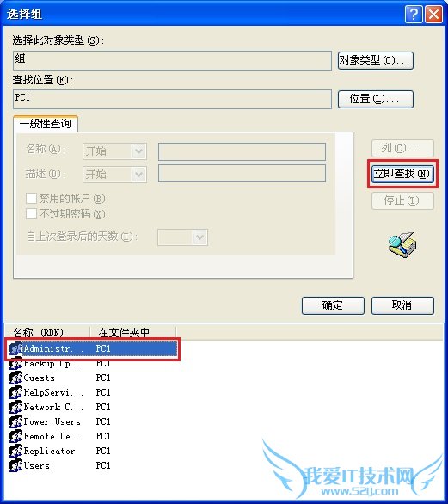Screen dimensions: 448x504
Task: Toggle the 不过期密码 checkbox
Action: click(x=31, y=213)
